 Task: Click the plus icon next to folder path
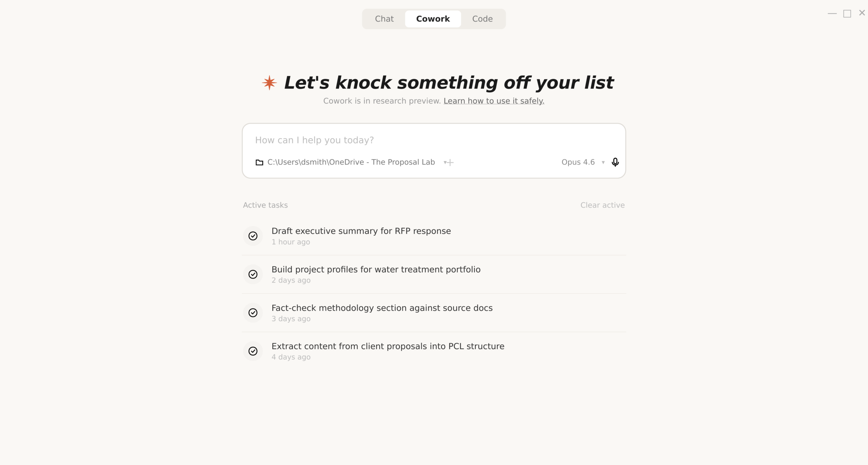coord(450,163)
